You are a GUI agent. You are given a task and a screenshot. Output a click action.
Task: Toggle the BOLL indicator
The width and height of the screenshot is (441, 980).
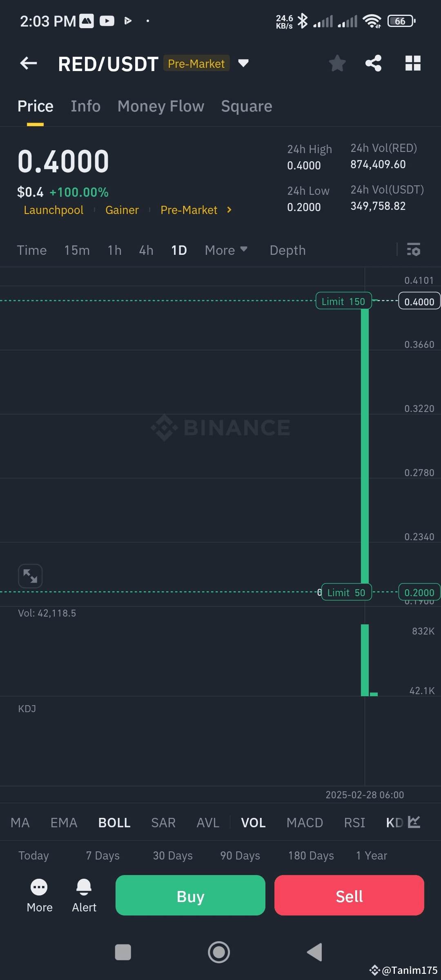coord(114,822)
